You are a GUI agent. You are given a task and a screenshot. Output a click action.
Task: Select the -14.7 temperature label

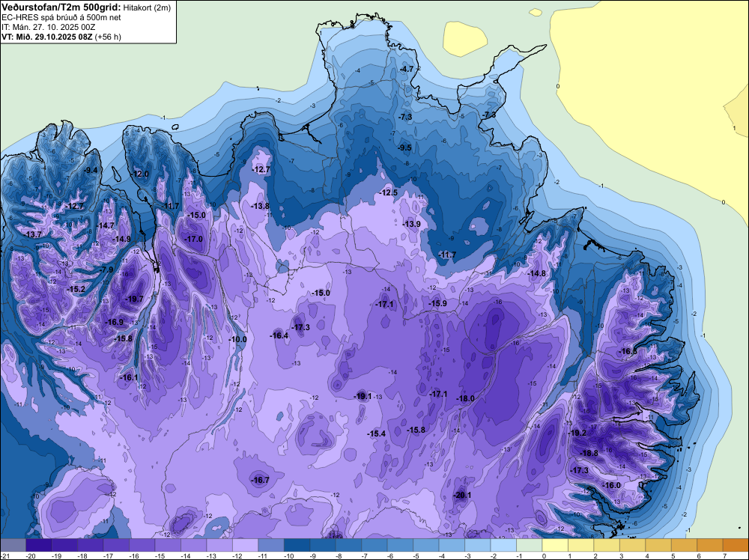pos(106,226)
